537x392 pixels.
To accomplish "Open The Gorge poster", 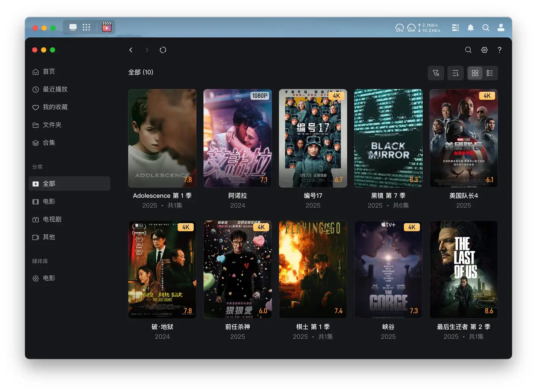I will click(x=388, y=269).
